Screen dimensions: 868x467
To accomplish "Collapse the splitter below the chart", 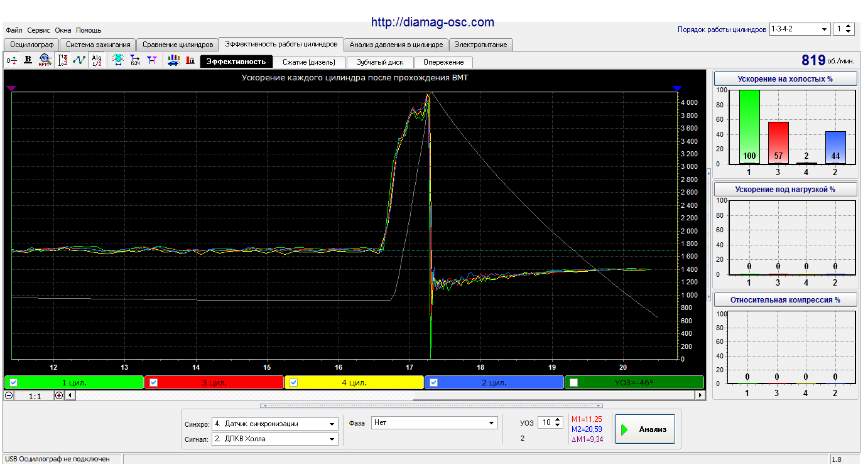I will coord(431,405).
